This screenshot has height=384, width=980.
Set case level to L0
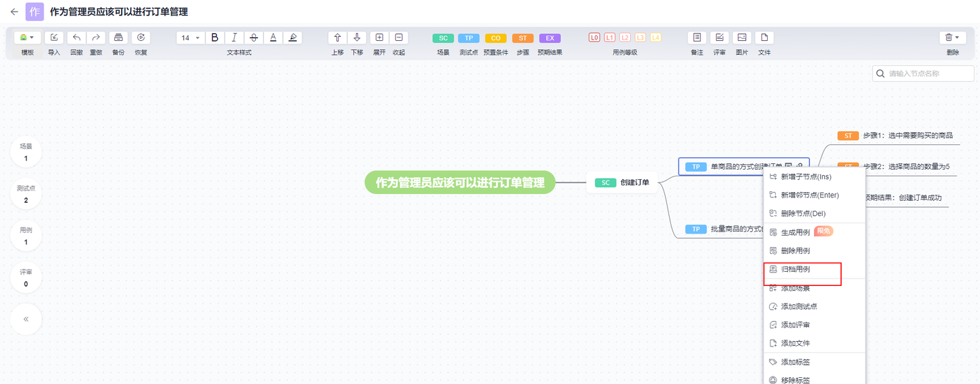(595, 37)
